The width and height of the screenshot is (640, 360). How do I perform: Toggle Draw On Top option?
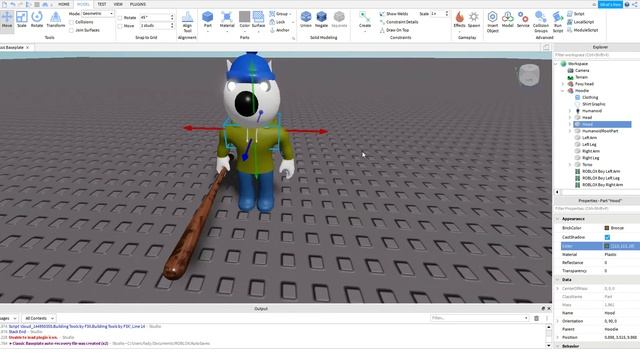pyautogui.click(x=394, y=30)
